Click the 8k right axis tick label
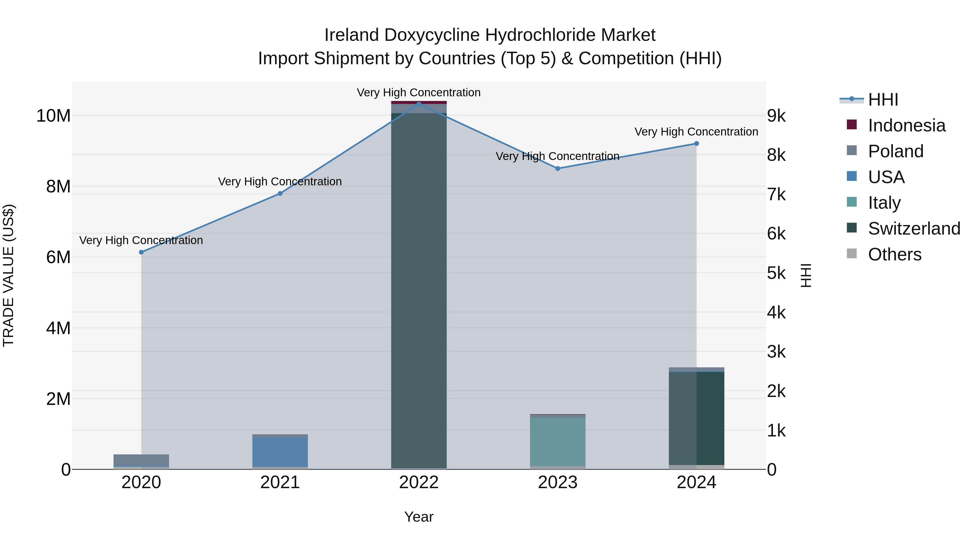The width and height of the screenshot is (980, 551). 776,155
